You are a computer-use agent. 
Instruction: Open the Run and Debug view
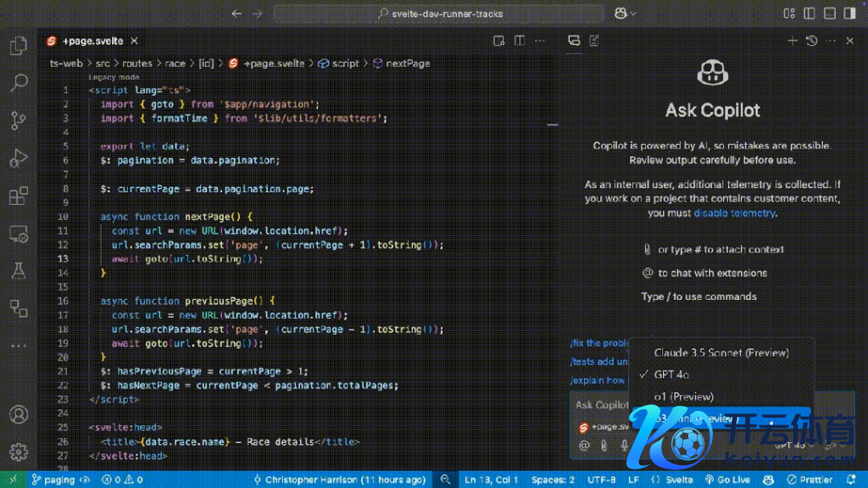tap(18, 158)
